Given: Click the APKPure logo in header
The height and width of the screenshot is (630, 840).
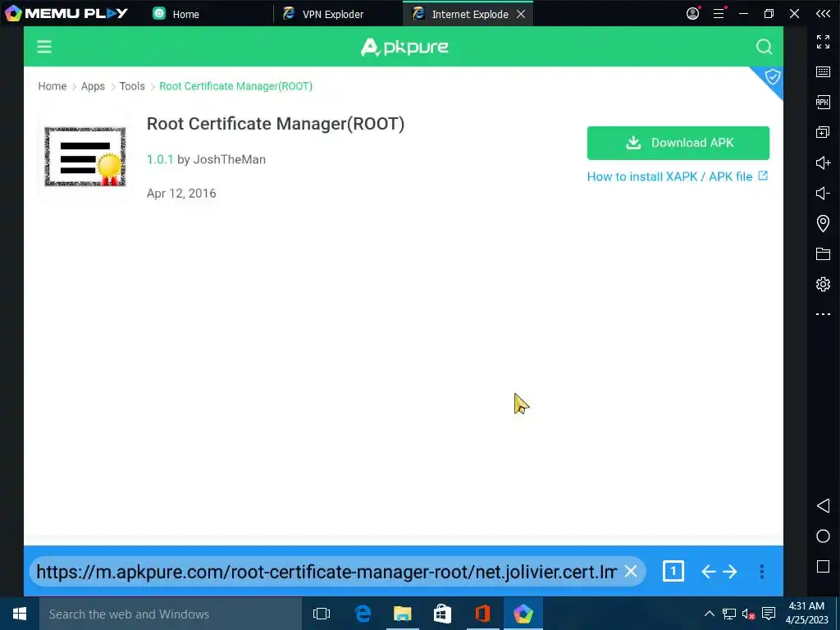Looking at the screenshot, I should coord(404,47).
